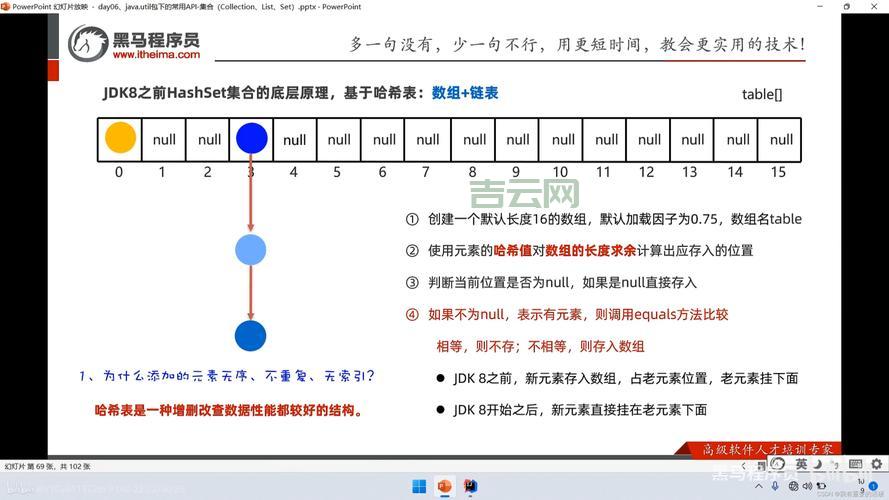Toggle IME punctuation mode icon
Screen dimensions: 889x500
(x=835, y=464)
